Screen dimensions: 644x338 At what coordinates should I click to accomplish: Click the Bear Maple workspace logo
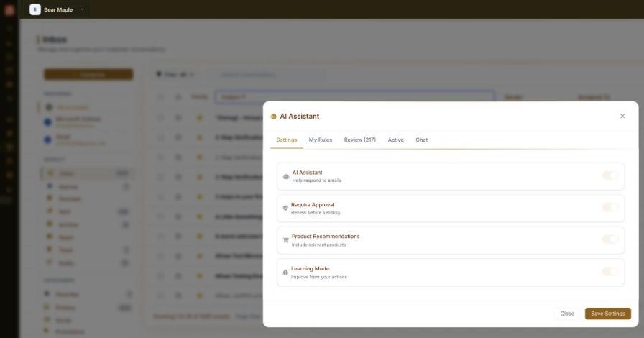tap(35, 9)
